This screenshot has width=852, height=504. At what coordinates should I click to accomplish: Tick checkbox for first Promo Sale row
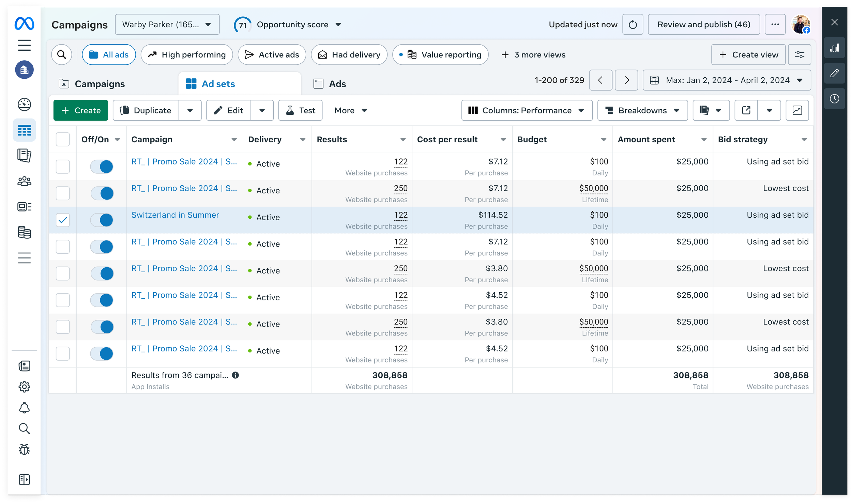pos(63,167)
